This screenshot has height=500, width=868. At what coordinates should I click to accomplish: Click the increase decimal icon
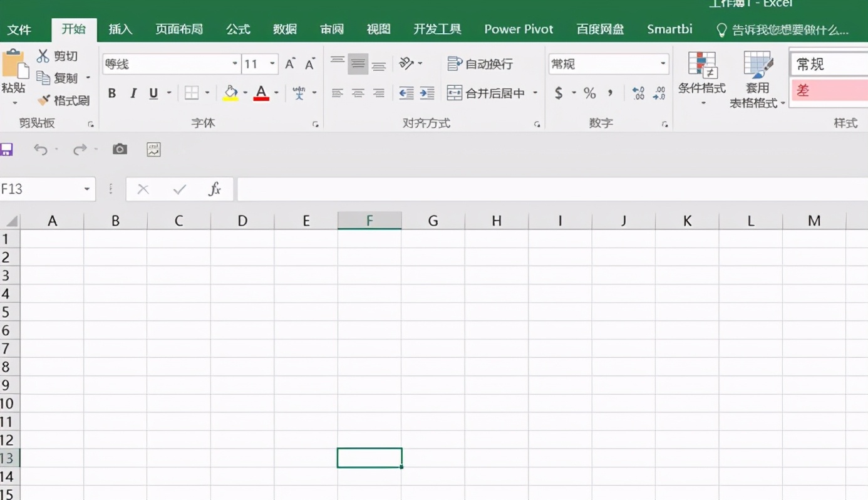click(x=638, y=93)
